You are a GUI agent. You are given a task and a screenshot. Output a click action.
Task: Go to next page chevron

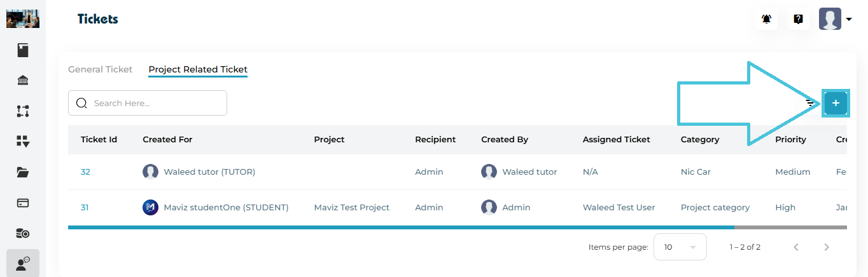(827, 247)
